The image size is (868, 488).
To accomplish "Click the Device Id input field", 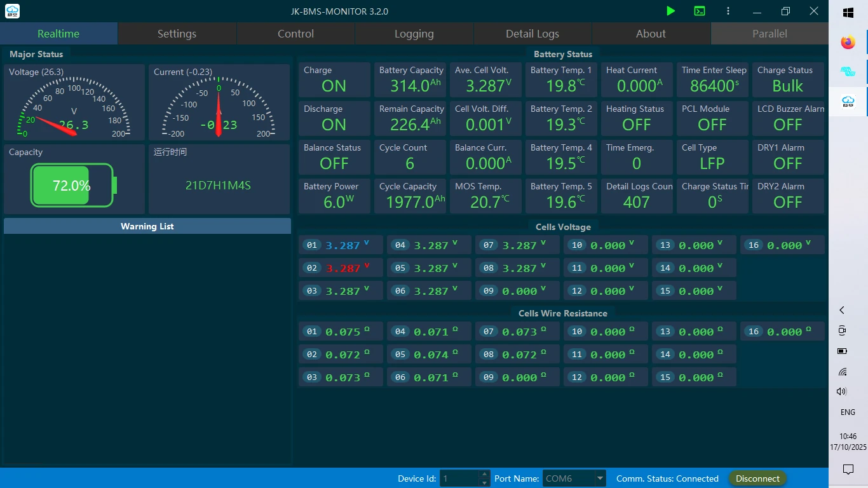I will (459, 478).
